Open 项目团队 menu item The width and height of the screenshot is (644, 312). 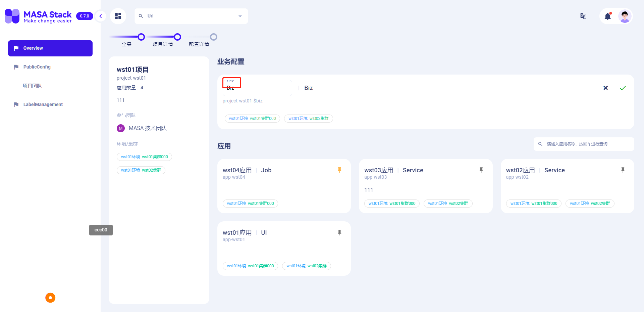tap(50, 86)
